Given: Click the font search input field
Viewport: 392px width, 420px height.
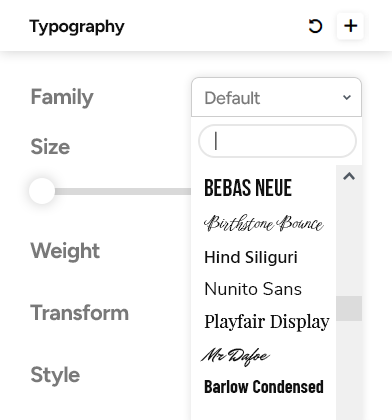Looking at the screenshot, I should pyautogui.click(x=277, y=141).
